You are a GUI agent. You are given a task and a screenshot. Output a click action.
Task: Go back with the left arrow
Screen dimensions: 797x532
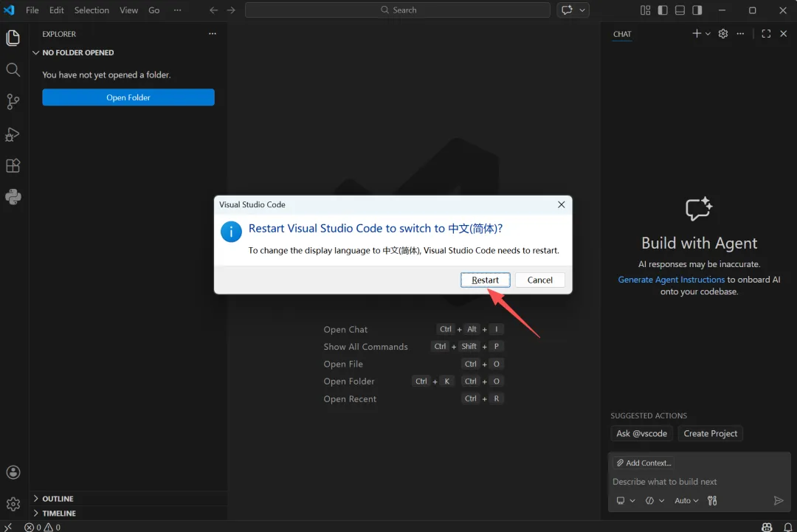pyautogui.click(x=213, y=10)
